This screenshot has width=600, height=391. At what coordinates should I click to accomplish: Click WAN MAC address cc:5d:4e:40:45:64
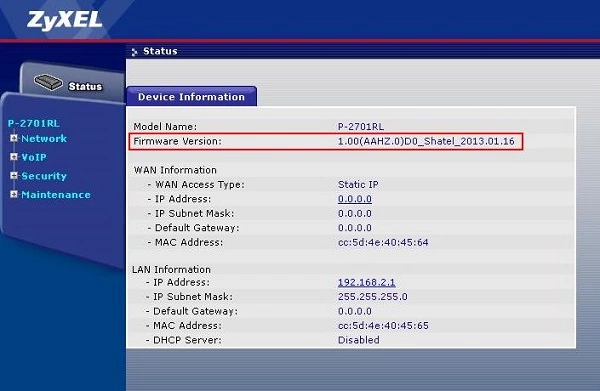coord(383,242)
